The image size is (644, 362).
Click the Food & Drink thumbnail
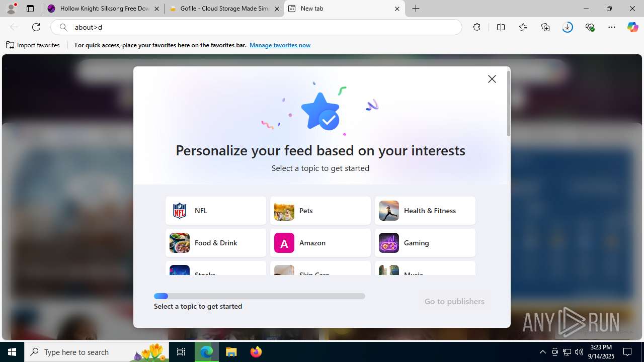point(180,243)
